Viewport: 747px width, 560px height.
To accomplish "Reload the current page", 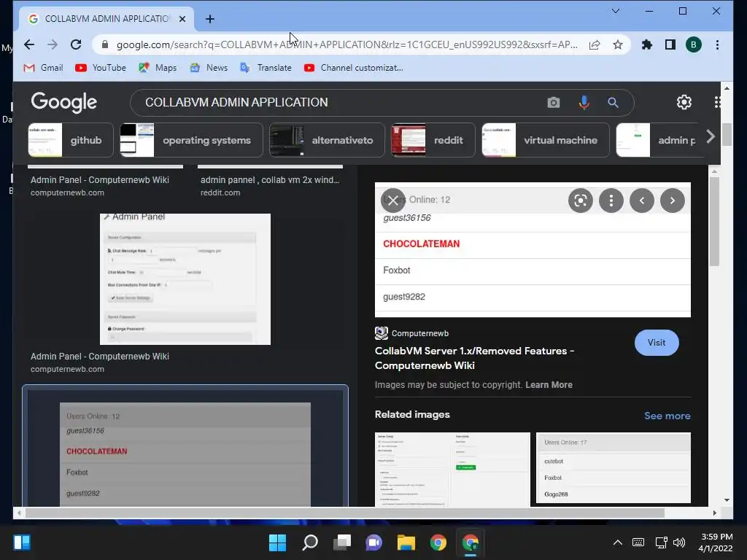I will click(x=76, y=44).
